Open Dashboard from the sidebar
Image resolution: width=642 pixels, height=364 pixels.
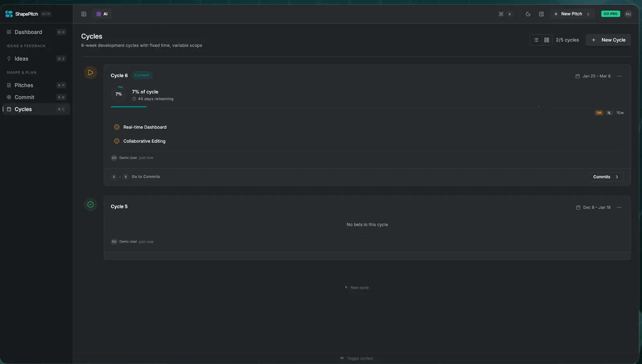point(36,32)
